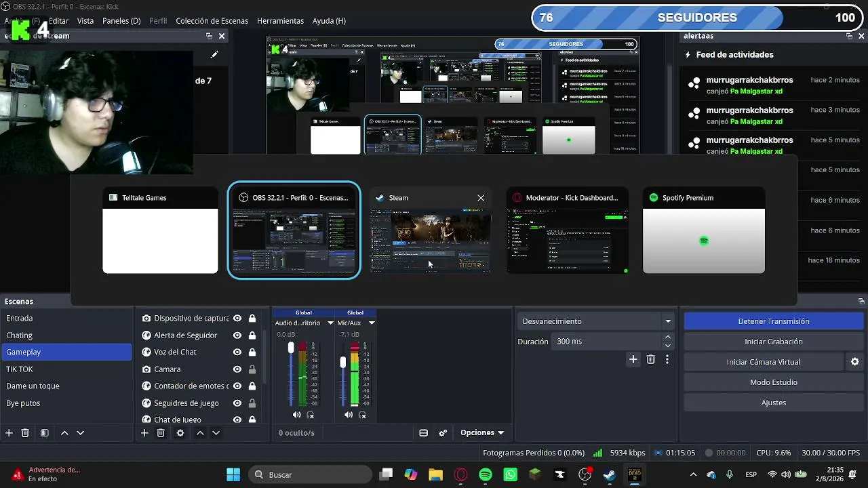Unlock the Dispositivo de captura source
Viewport: 868px width, 488px height.
point(252,319)
